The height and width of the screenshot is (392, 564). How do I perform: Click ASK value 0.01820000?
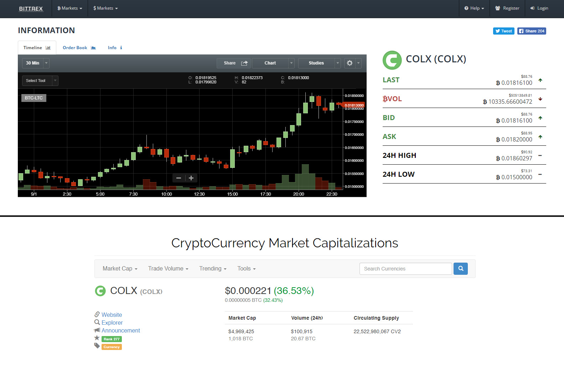pyautogui.click(x=514, y=139)
